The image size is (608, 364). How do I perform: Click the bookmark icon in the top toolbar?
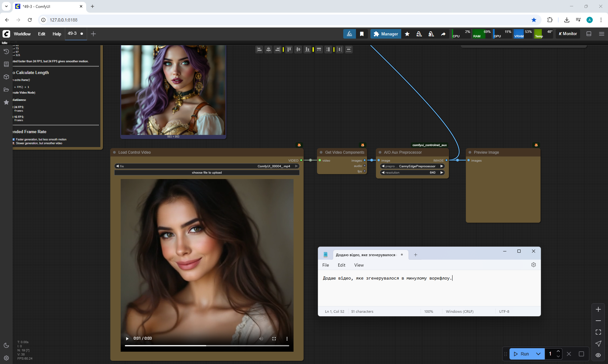tap(362, 34)
